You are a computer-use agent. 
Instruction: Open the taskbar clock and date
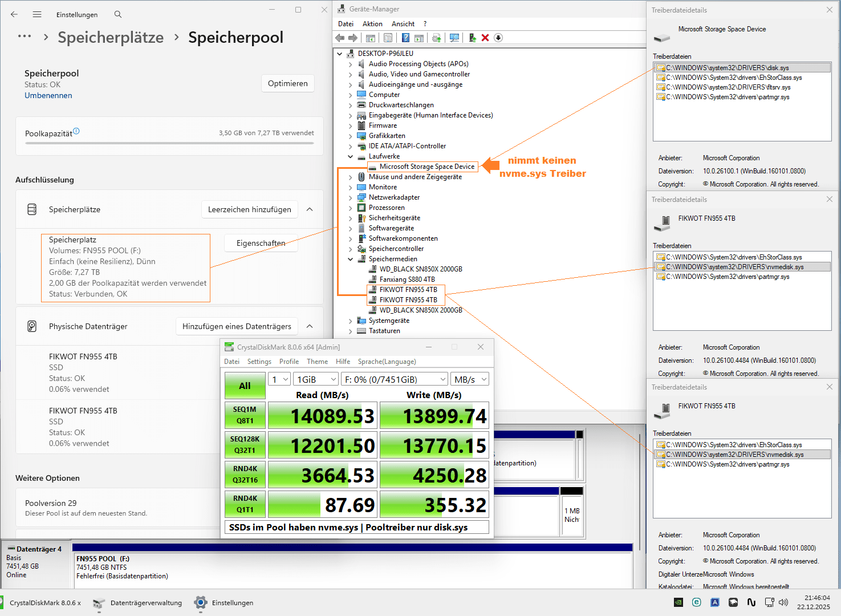click(x=814, y=602)
